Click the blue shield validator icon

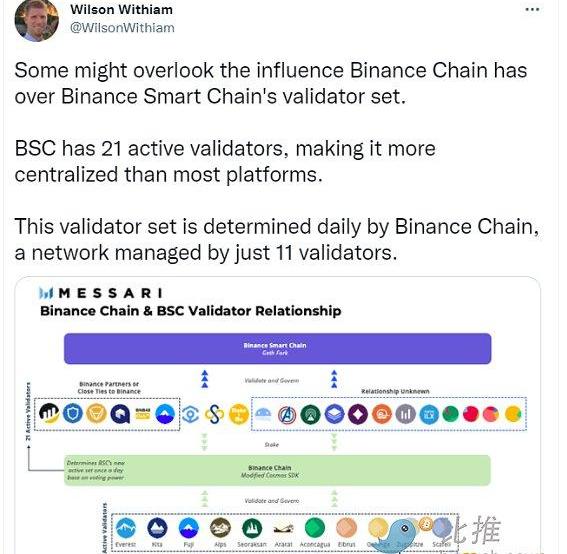73,413
